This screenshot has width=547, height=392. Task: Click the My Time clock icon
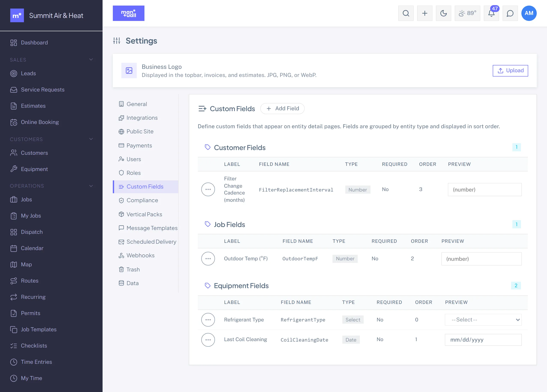point(14,378)
